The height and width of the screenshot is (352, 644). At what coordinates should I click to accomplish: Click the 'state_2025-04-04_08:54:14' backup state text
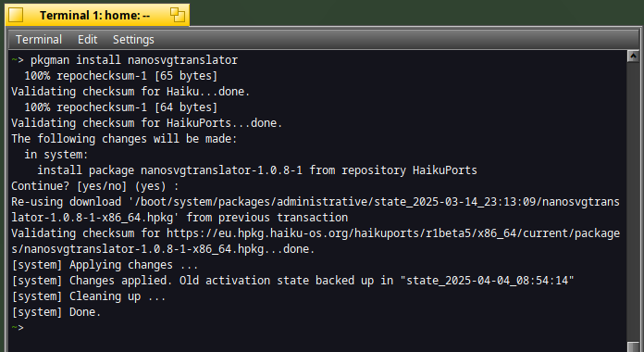487,281
